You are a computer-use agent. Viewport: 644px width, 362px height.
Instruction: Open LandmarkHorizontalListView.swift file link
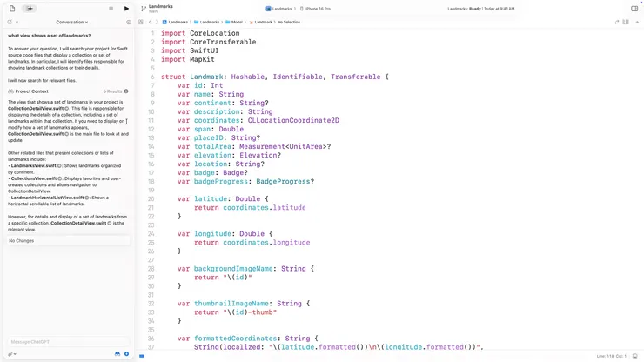[x=50, y=198]
